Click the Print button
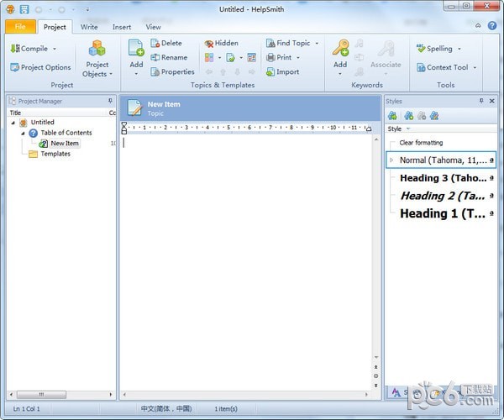504x420 pixels. (279, 57)
